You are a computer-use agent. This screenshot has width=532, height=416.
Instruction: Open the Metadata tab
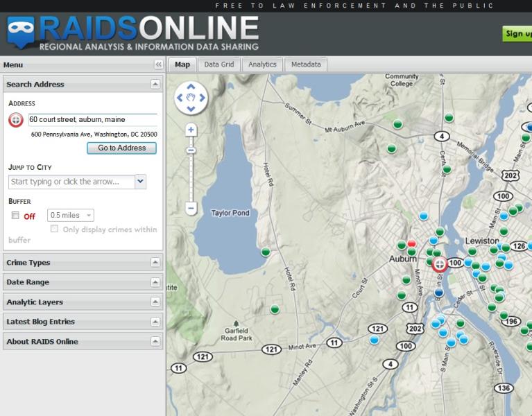(306, 64)
